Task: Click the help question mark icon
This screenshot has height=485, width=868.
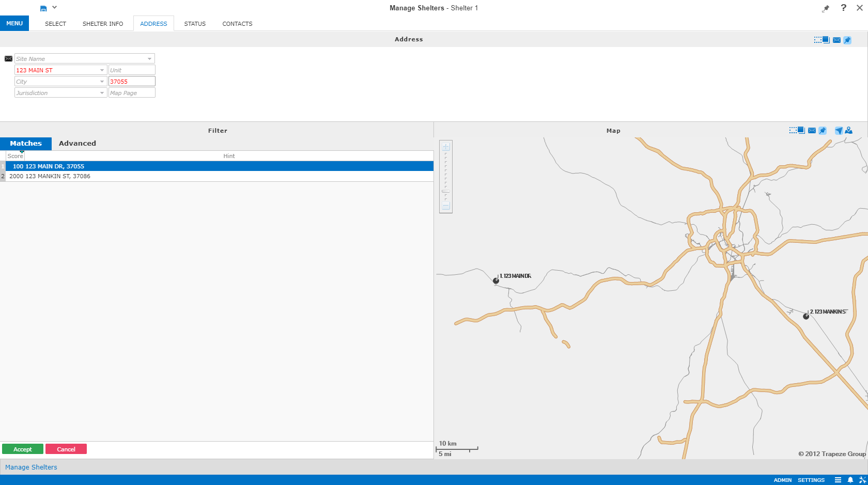Action: point(843,8)
